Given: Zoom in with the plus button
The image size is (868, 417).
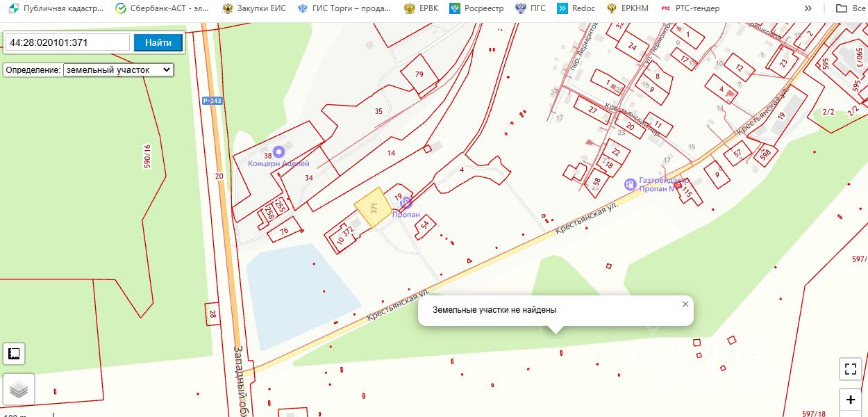Looking at the screenshot, I should coord(851,400).
